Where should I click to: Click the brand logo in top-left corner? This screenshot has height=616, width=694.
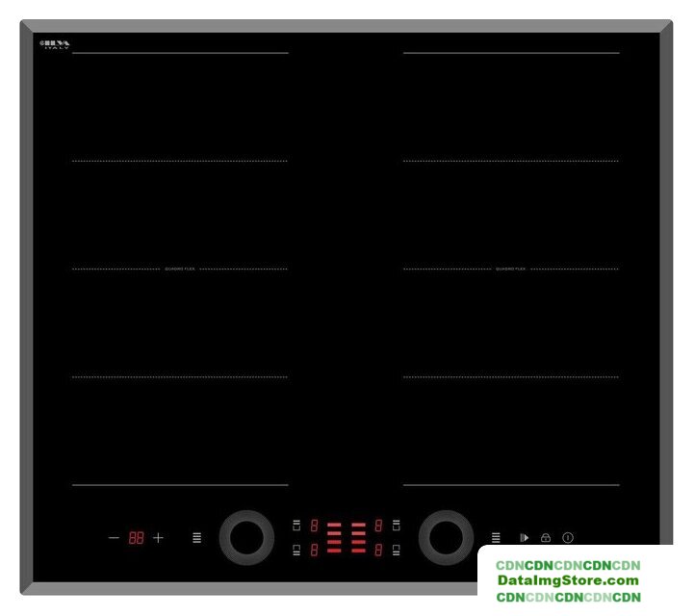[56, 44]
